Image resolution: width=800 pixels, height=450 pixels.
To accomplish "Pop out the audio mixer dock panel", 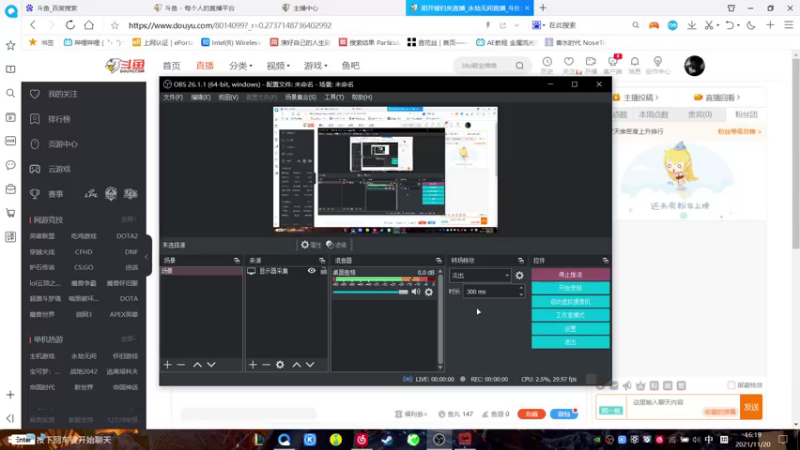I will 438,261.
